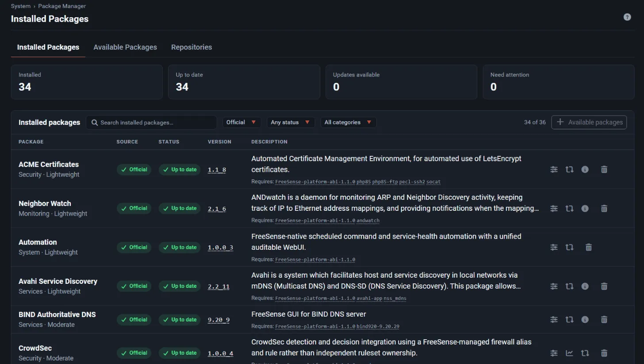Click the Neighbor Watch package name
Viewport: 644px width, 364px height.
pos(45,203)
